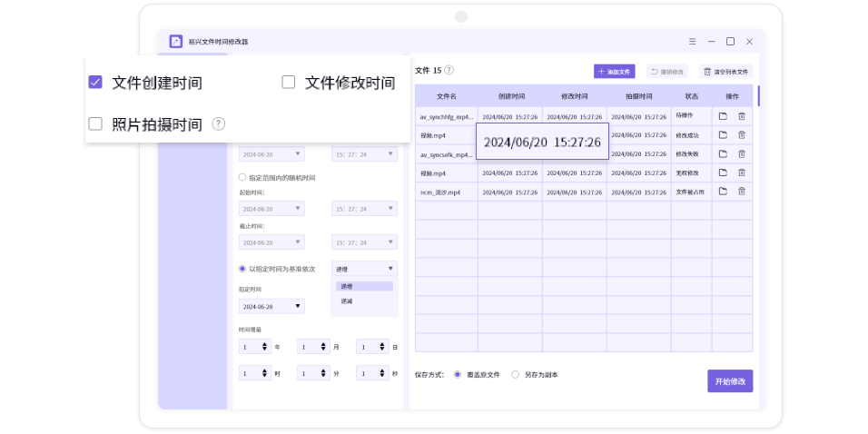The height and width of the screenshot is (434, 868).
Task: Click the app logo icon in title bar
Action: pos(176,42)
